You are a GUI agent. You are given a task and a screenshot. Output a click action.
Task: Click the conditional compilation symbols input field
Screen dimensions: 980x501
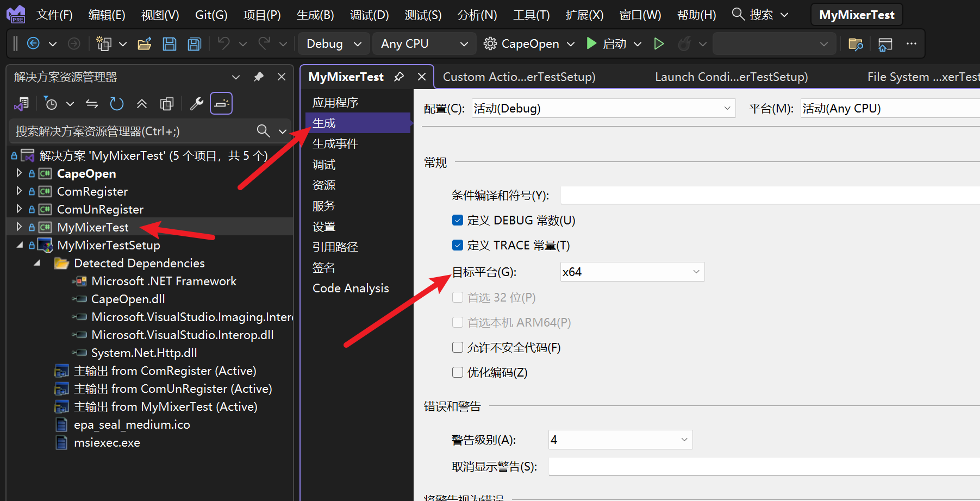(770, 195)
